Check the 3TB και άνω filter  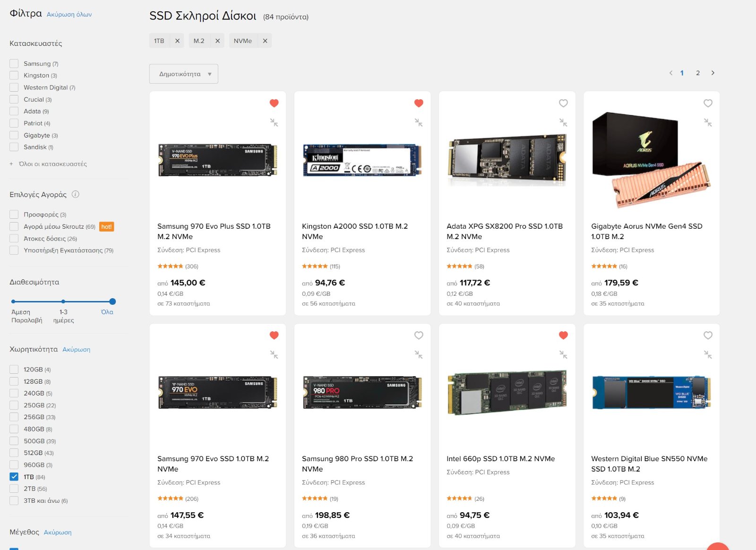click(14, 500)
